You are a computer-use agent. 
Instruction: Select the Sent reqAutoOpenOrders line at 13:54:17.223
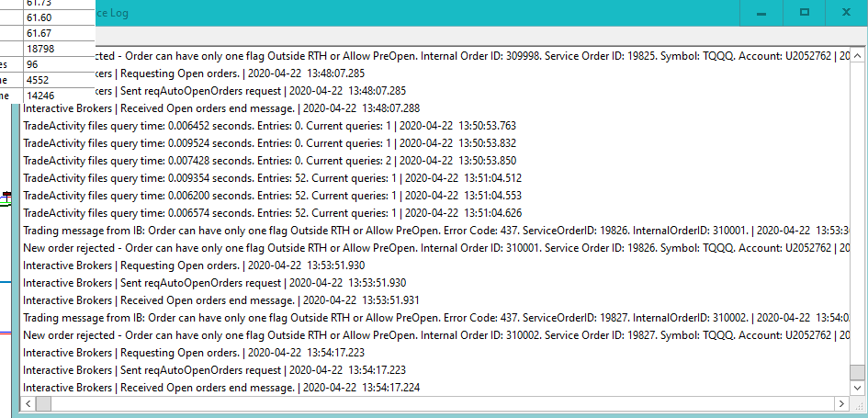click(215, 370)
